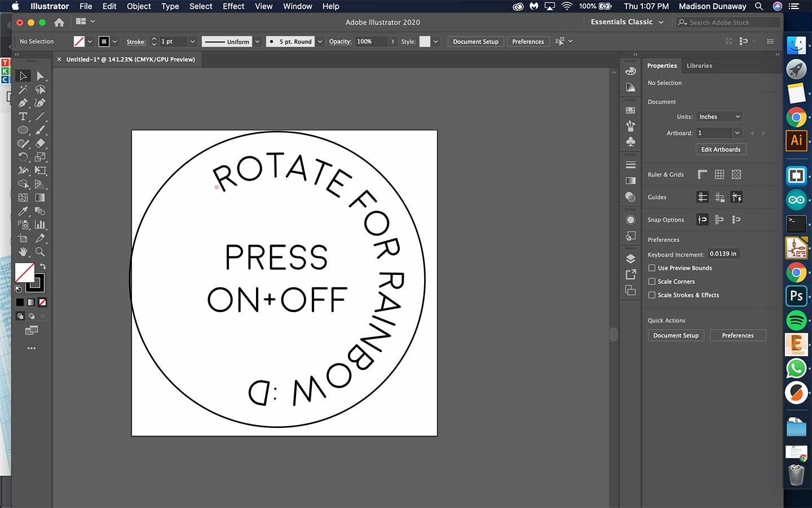Open the Effect menu

(233, 6)
